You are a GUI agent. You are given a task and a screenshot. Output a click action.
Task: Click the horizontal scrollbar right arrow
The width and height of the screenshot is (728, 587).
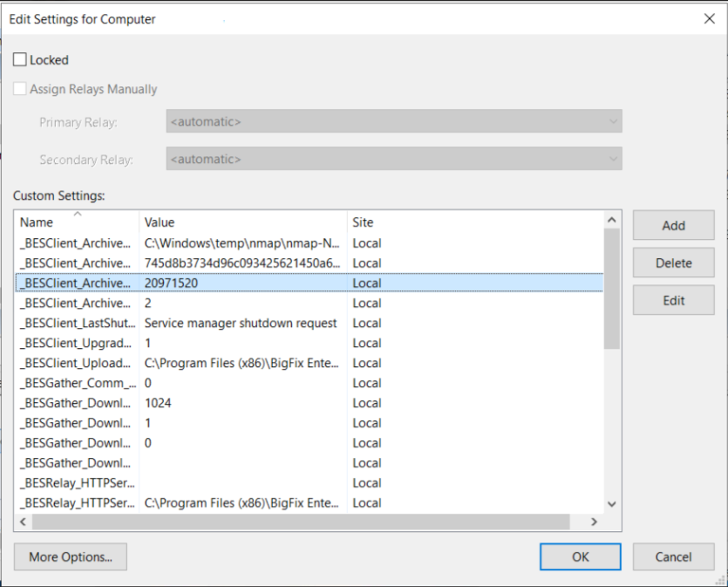click(x=594, y=522)
